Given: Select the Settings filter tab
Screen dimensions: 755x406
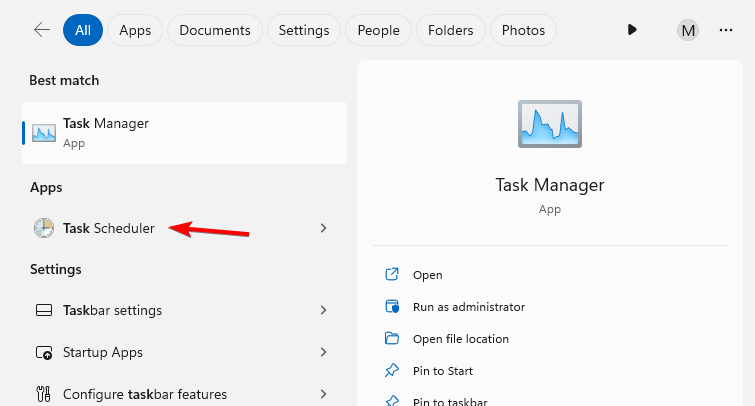Looking at the screenshot, I should coord(304,30).
